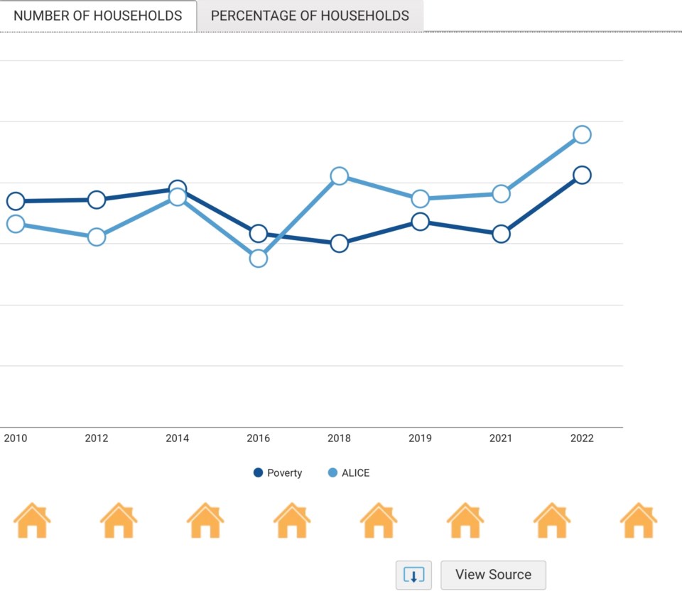Click the download chart icon button

tap(413, 575)
